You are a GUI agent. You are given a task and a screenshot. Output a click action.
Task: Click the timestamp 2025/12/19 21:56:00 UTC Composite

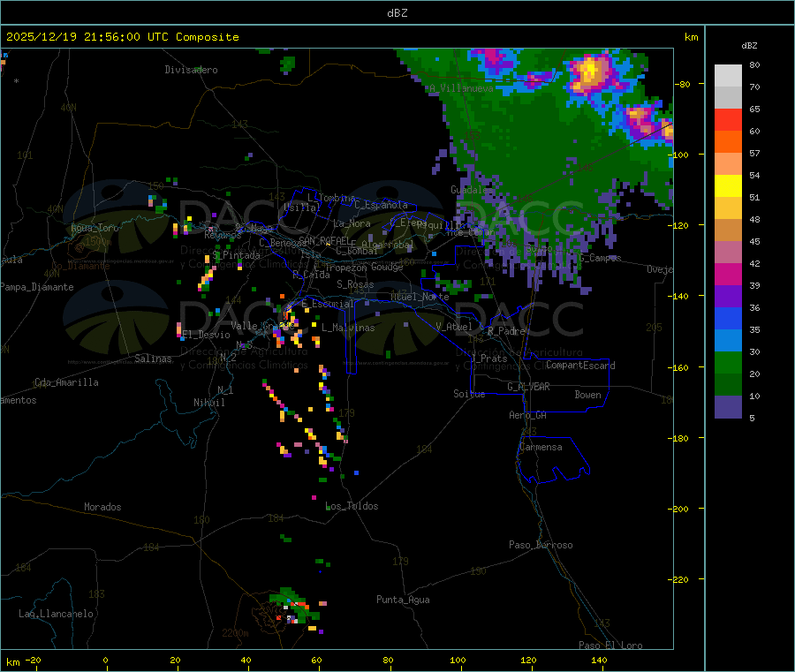[x=122, y=37]
